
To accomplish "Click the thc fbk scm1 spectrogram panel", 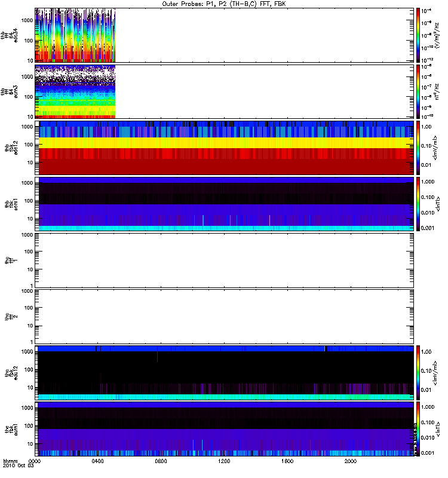I will pyautogui.click(x=225, y=429).
